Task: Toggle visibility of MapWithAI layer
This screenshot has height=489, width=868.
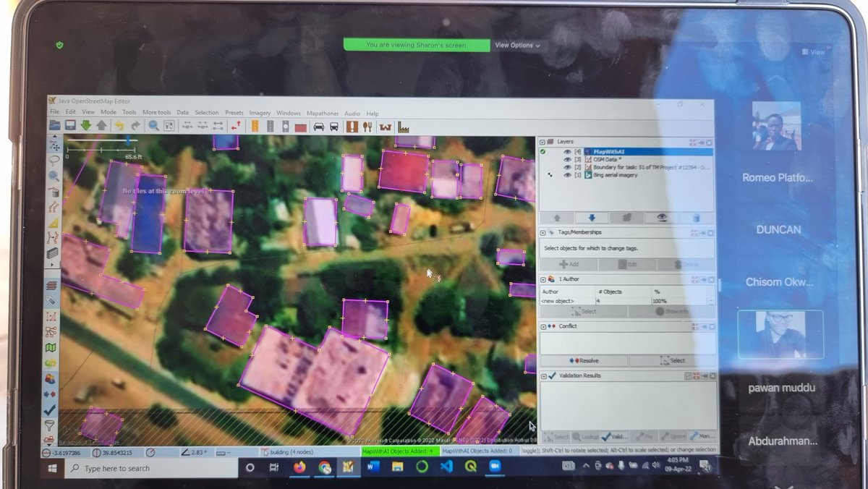Action: point(568,152)
